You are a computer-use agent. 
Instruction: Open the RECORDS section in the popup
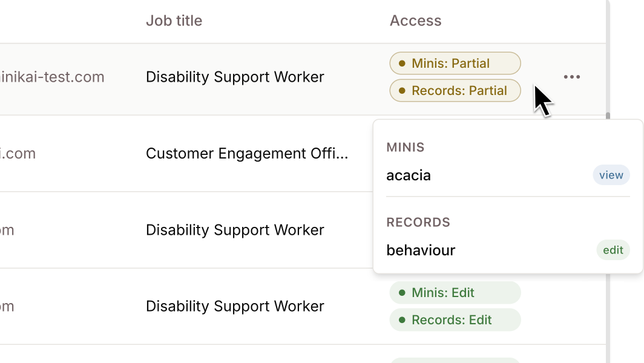click(x=418, y=223)
